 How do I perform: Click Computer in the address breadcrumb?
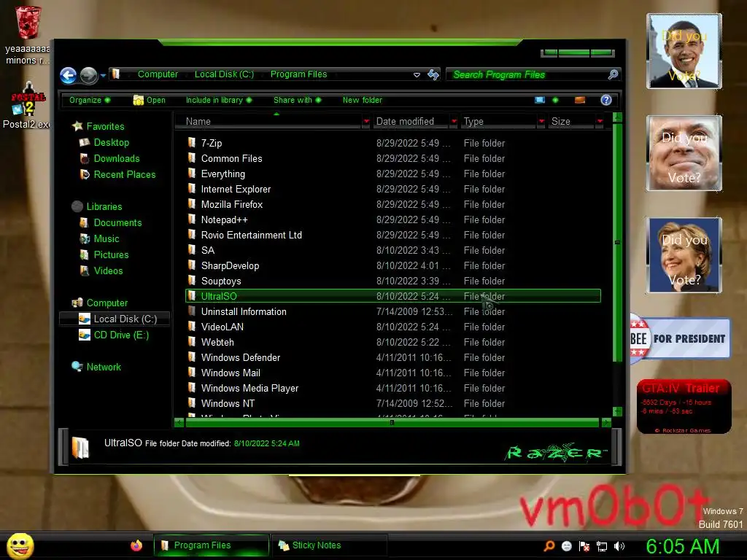(x=158, y=74)
